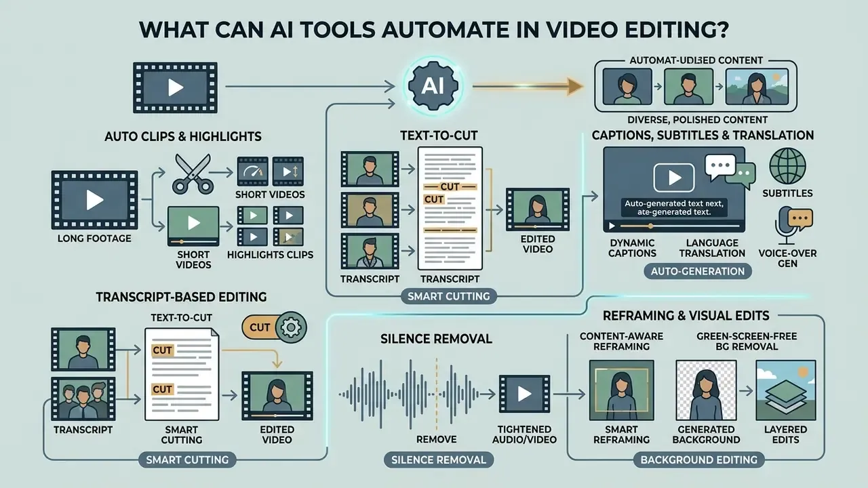Click the "Auto Clips & Highlights" heading
This screenshot has height=488, width=868.
183,137
